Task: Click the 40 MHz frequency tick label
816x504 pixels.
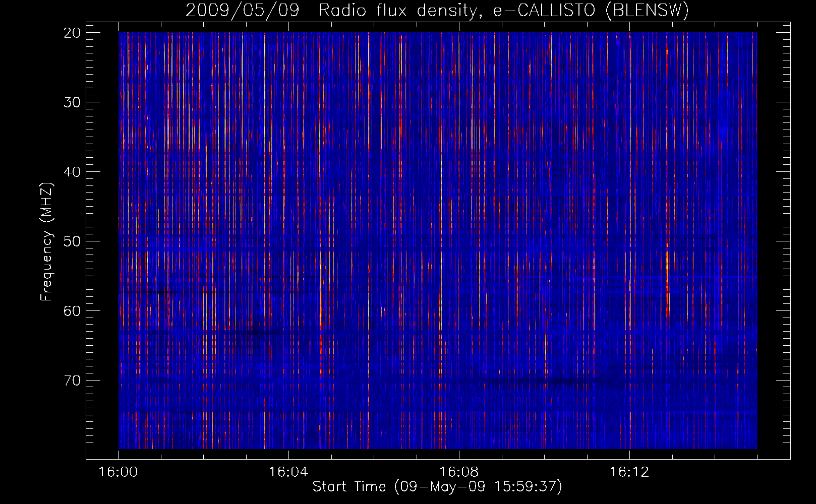Action: [72, 172]
